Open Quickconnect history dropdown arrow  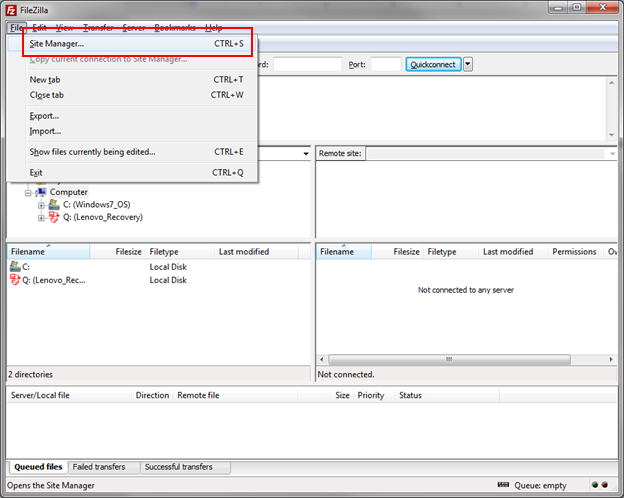tap(468, 64)
